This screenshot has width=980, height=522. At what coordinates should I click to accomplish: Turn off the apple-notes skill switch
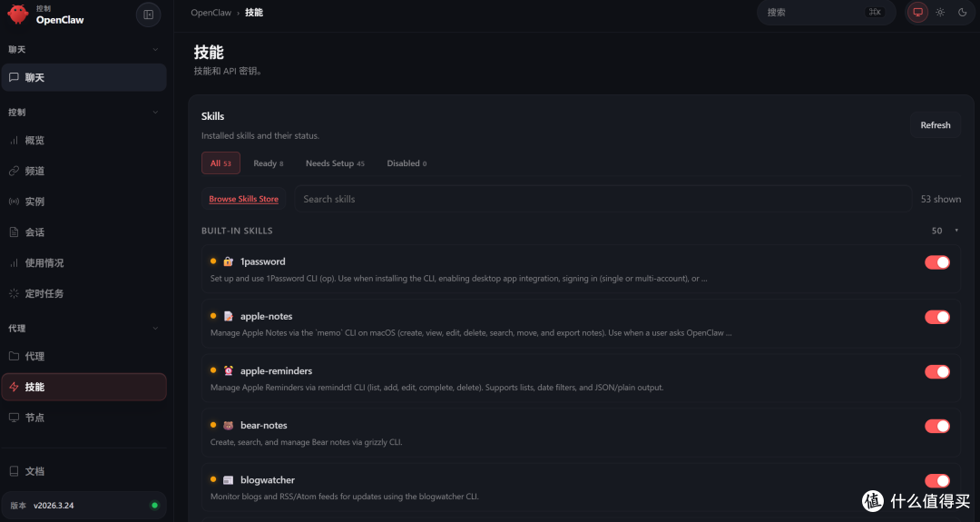(936, 317)
